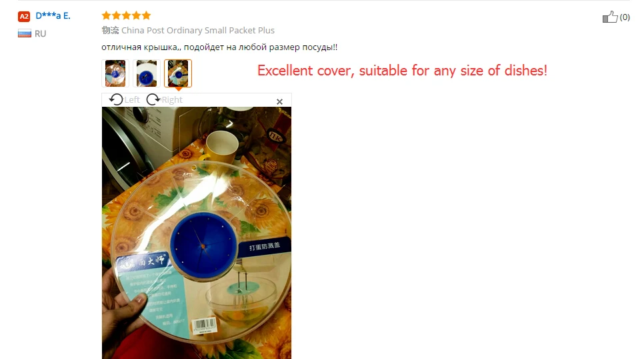Click the Russian flag icon
This screenshot has width=644, height=359.
(25, 34)
